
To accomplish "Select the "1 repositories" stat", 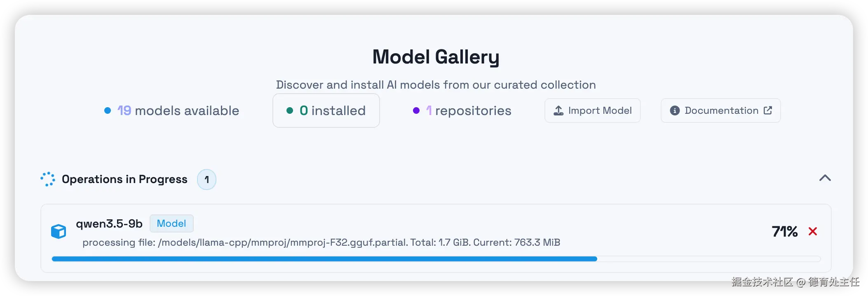I will [x=469, y=110].
